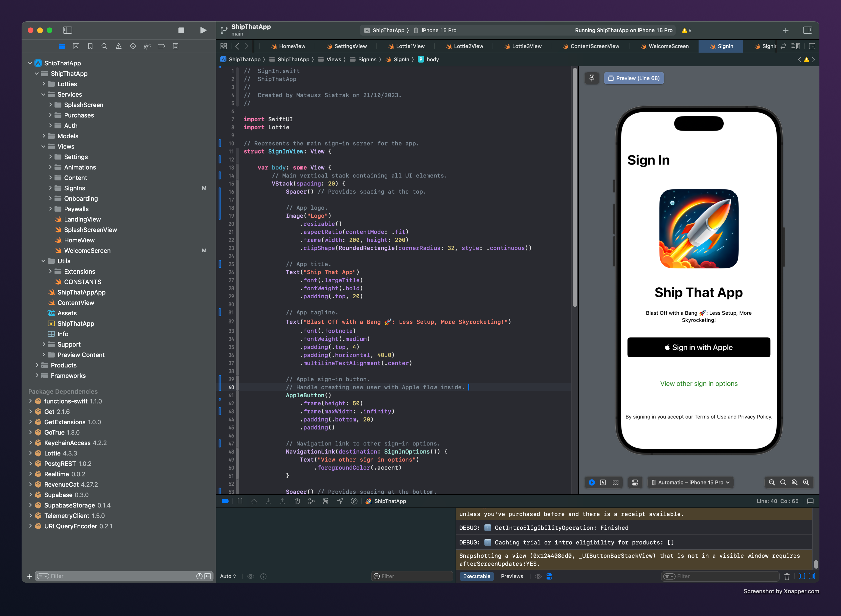
Task: Toggle the variables view quick look eye
Action: (x=251, y=576)
